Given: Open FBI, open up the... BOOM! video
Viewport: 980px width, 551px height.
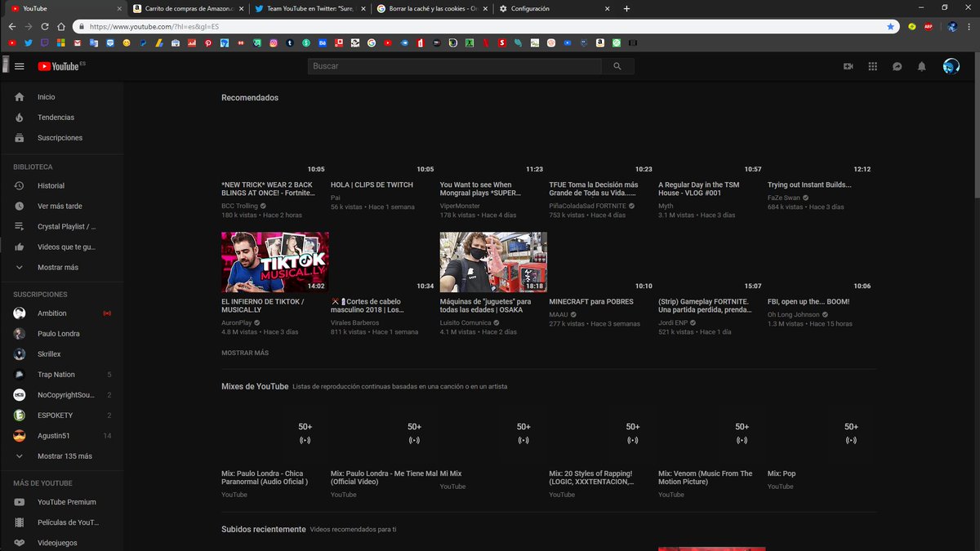Looking at the screenshot, I should coord(808,301).
